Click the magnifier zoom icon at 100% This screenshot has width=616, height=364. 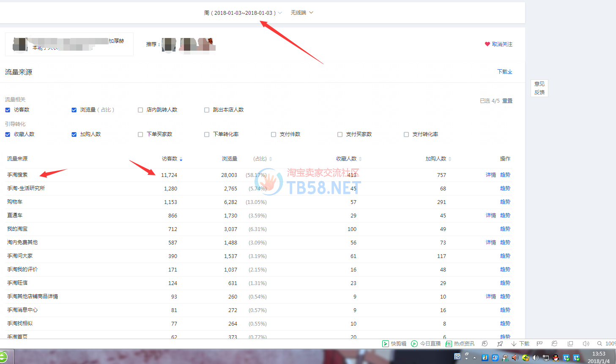[600, 344]
